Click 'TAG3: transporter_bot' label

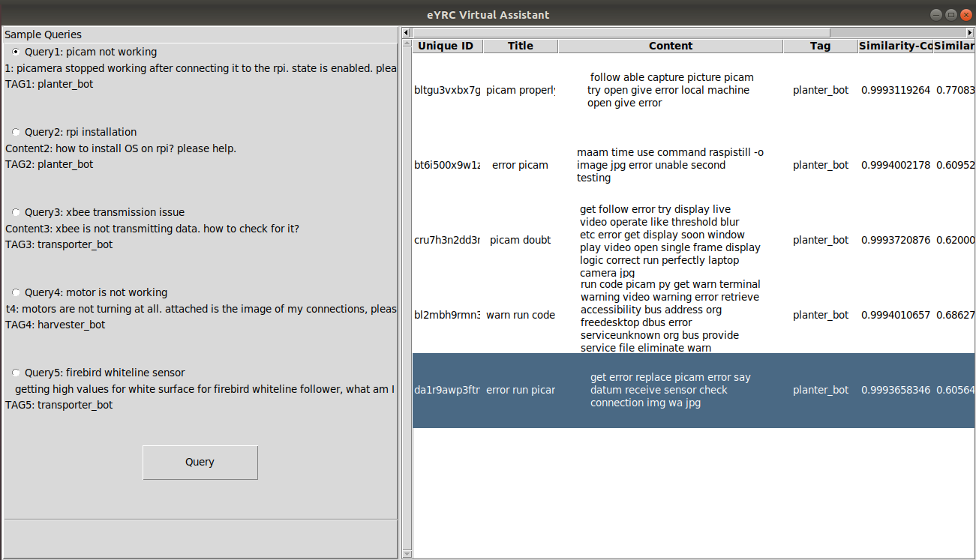pos(59,244)
